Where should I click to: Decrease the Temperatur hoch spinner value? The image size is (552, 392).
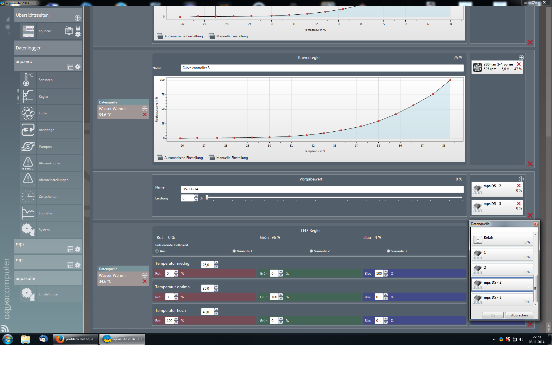(x=216, y=314)
